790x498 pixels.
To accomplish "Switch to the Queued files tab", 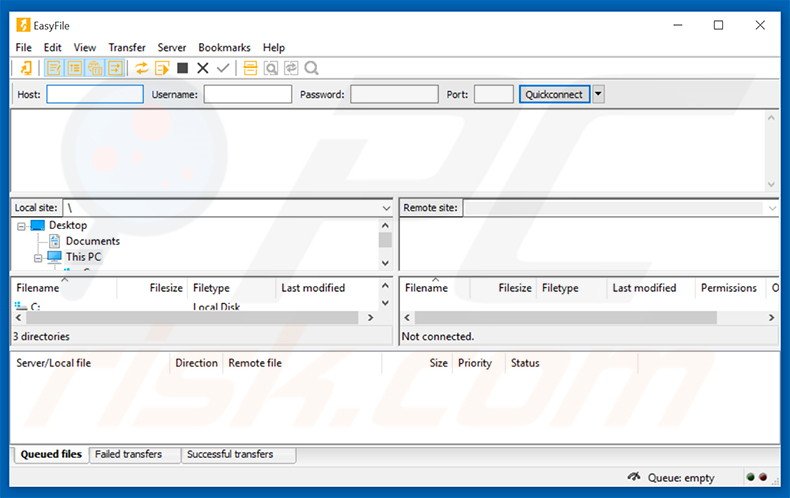I will coord(51,454).
